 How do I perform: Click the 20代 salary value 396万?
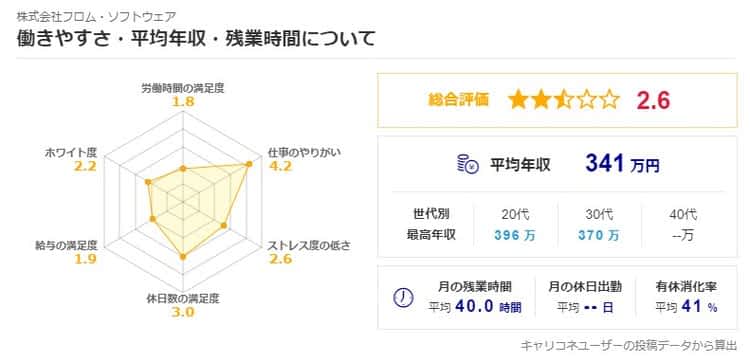click(517, 235)
